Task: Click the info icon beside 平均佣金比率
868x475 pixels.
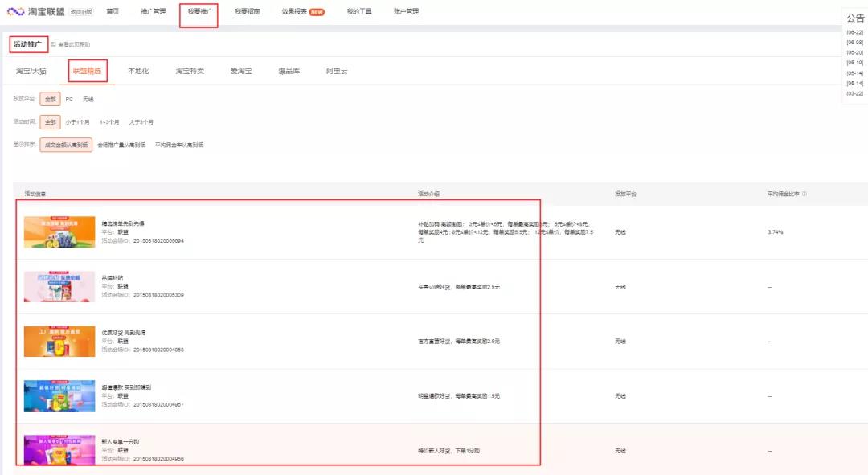Action: 805,194
